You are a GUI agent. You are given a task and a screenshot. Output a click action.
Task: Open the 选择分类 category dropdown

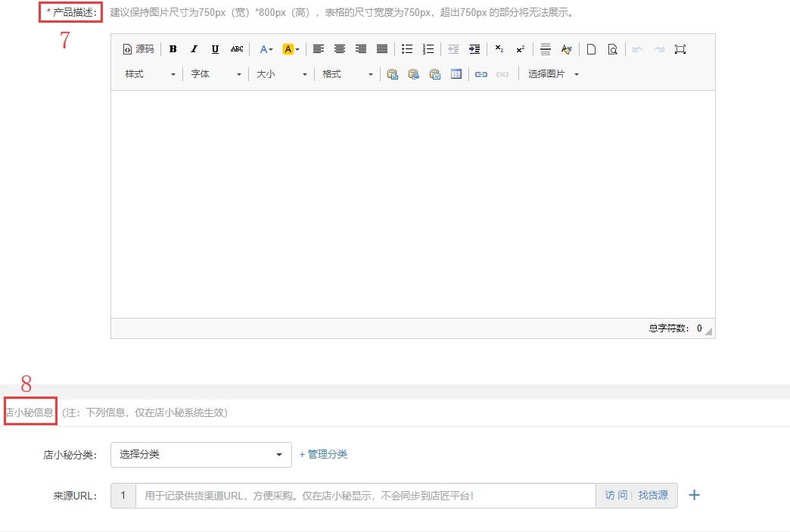point(201,454)
